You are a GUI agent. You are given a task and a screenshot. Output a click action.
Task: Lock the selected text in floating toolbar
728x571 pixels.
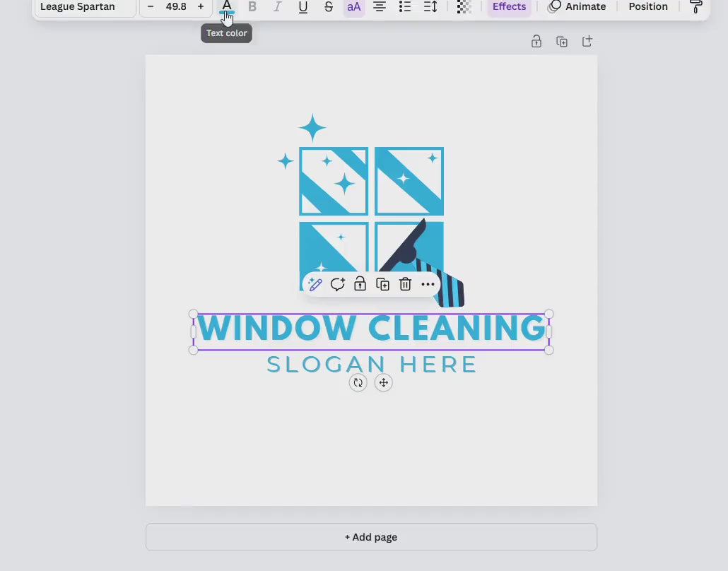(x=360, y=284)
